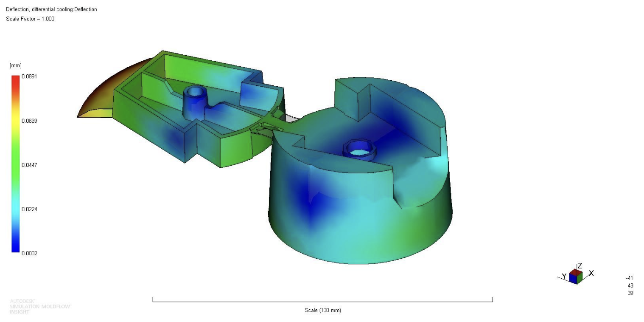Click the deflection color legend bar
Screen dimensions: 644x322
tap(15, 164)
